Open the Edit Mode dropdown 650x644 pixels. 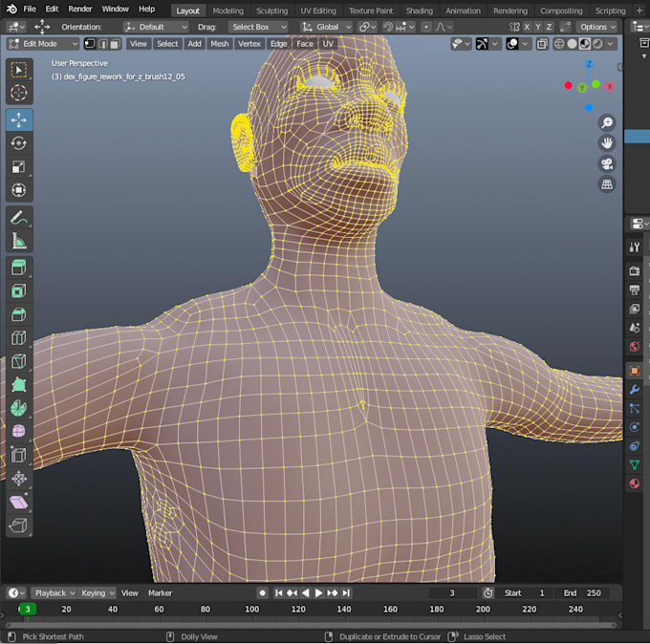43,44
